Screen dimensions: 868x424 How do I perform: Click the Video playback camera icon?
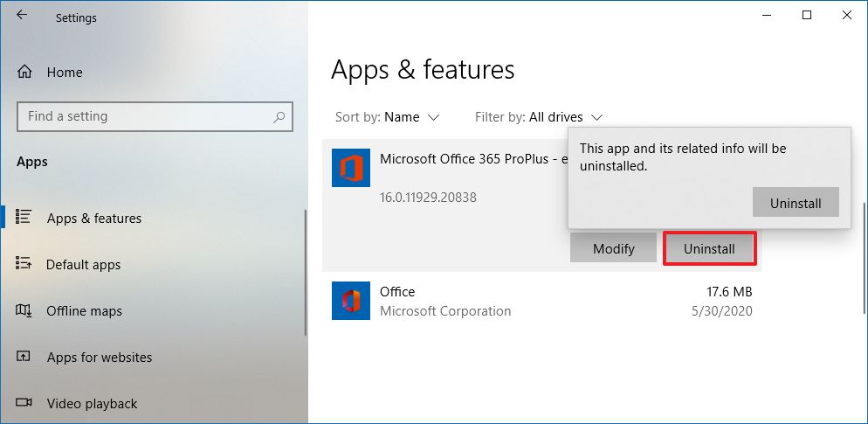(24, 403)
